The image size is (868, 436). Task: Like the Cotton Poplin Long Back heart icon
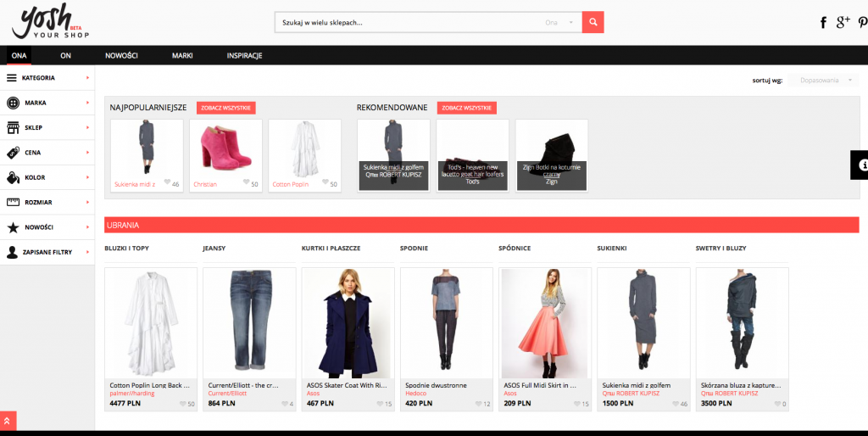pos(183,404)
